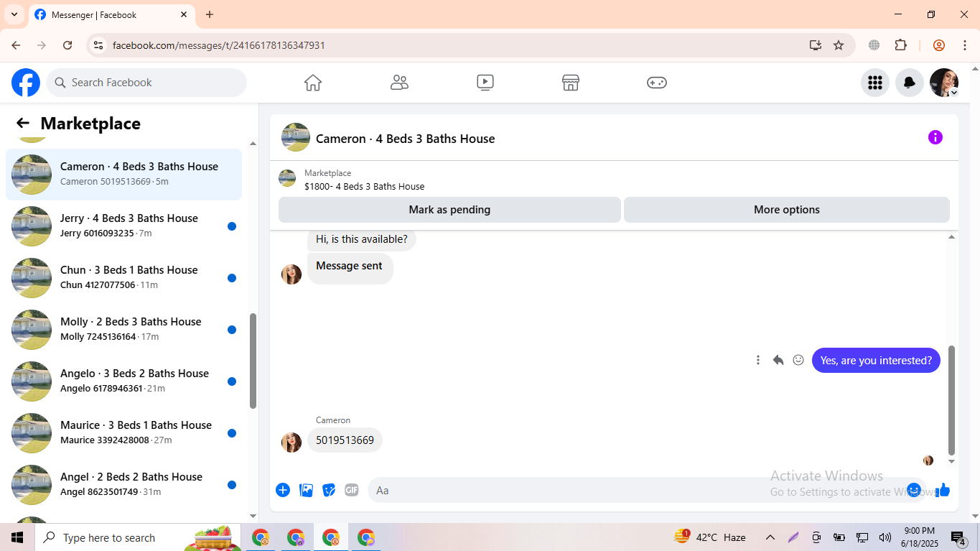This screenshot has height=551, width=980.
Task: Click the conversation list scroll up arrow
Action: tap(253, 144)
